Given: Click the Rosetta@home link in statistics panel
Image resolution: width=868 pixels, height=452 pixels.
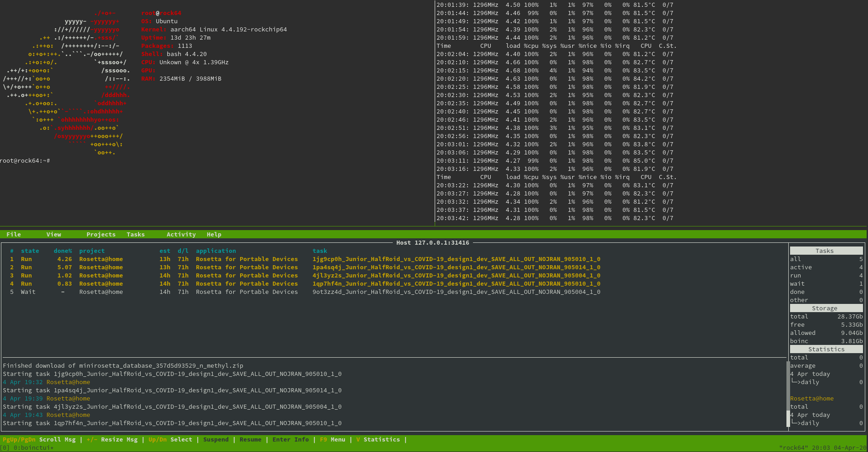Looking at the screenshot, I should click(812, 399).
